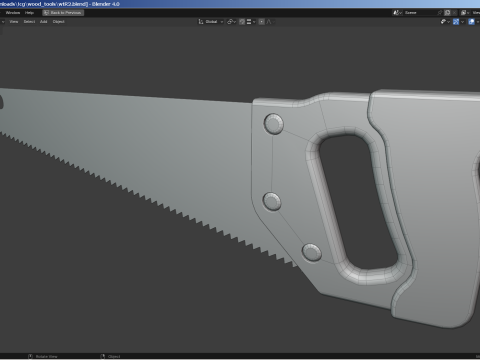Viewport: 480px width, 360px height.
Task: Open the scene browse dropdown icon
Action: coord(397,13)
